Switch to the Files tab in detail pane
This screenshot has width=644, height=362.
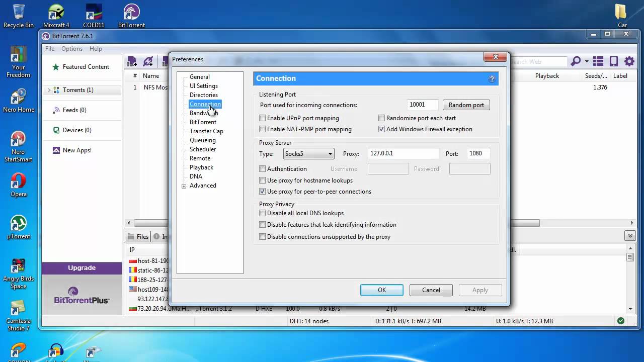click(x=138, y=236)
